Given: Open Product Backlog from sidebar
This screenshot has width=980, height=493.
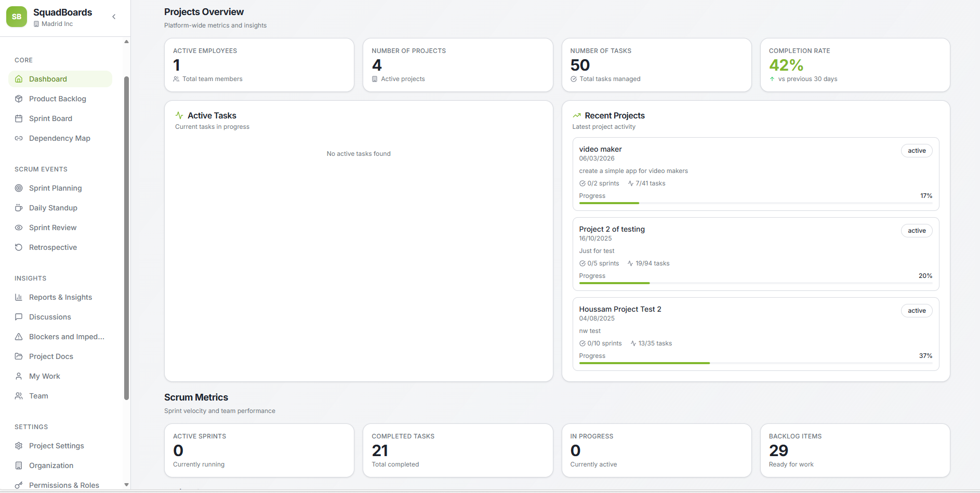Looking at the screenshot, I should (x=60, y=99).
